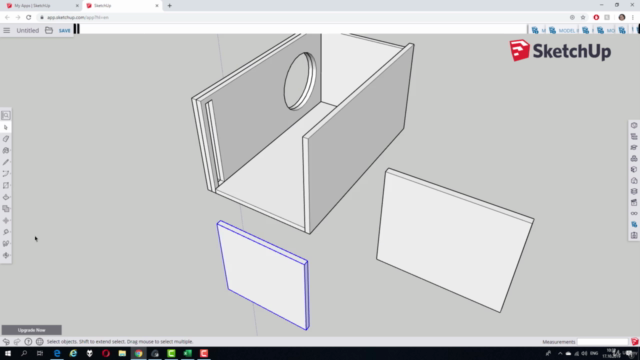Click the MODEL I tab in top strip
The height and width of the screenshot is (360, 640).
coord(563,31)
